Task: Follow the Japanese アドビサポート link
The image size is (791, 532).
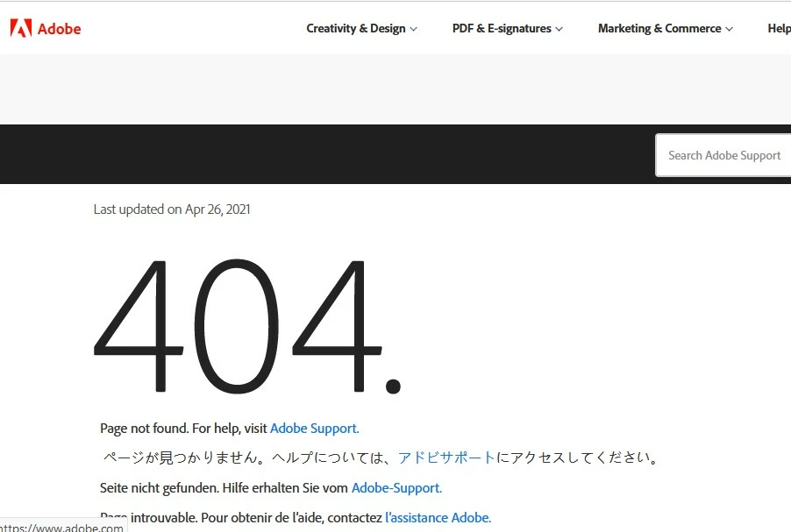Action: pos(446,458)
